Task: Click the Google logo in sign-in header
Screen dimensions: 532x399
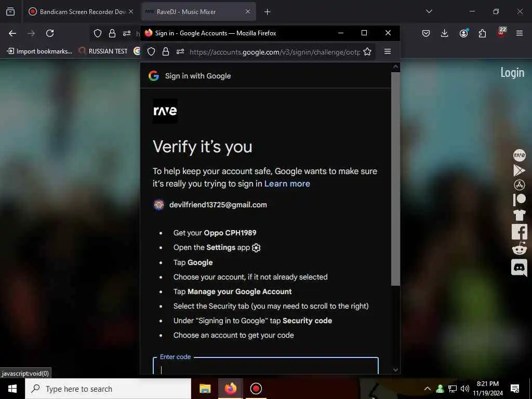Action: tap(154, 76)
